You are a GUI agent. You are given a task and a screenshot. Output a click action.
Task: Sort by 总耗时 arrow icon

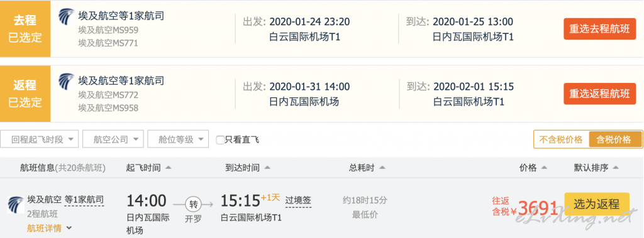click(x=382, y=168)
